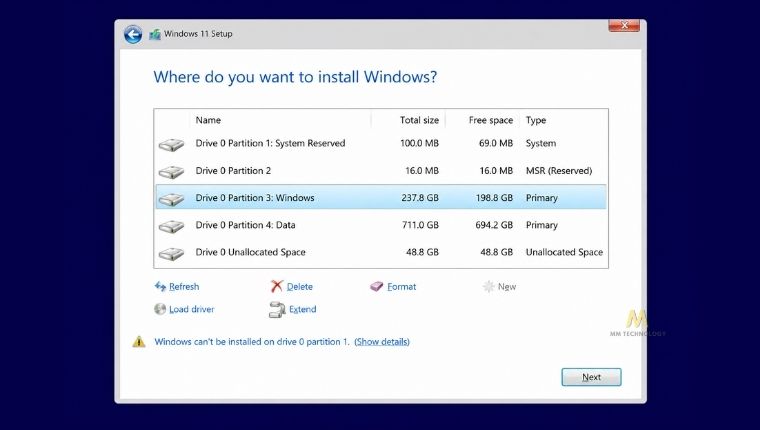This screenshot has width=760, height=430.
Task: Click the drive icon for Partition 3 Windows
Action: pos(171,199)
